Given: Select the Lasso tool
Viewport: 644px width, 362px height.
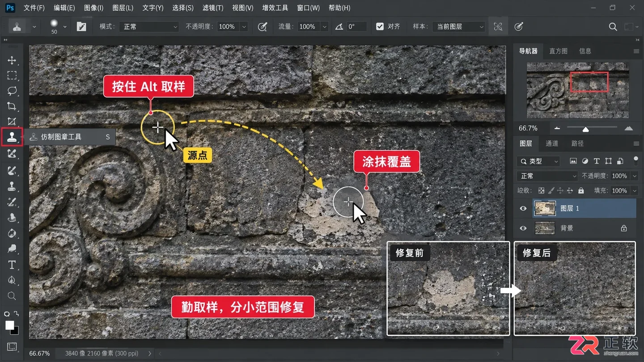Looking at the screenshot, I should tap(12, 91).
